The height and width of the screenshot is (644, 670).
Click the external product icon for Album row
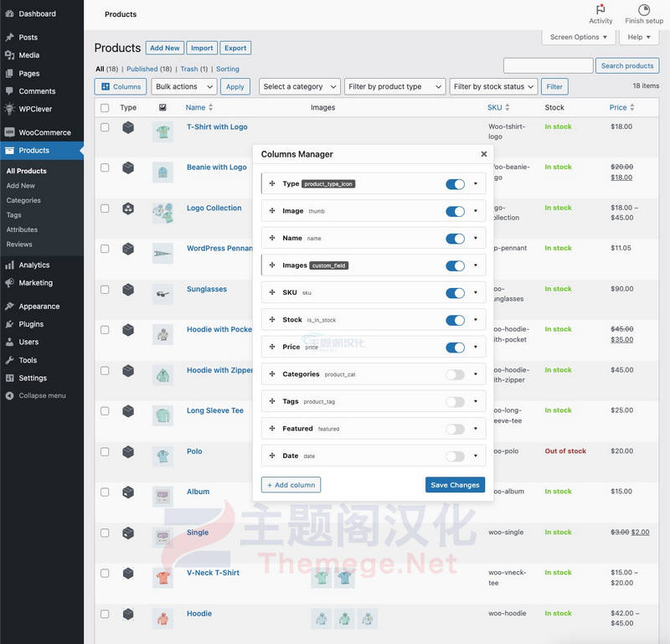tap(128, 492)
